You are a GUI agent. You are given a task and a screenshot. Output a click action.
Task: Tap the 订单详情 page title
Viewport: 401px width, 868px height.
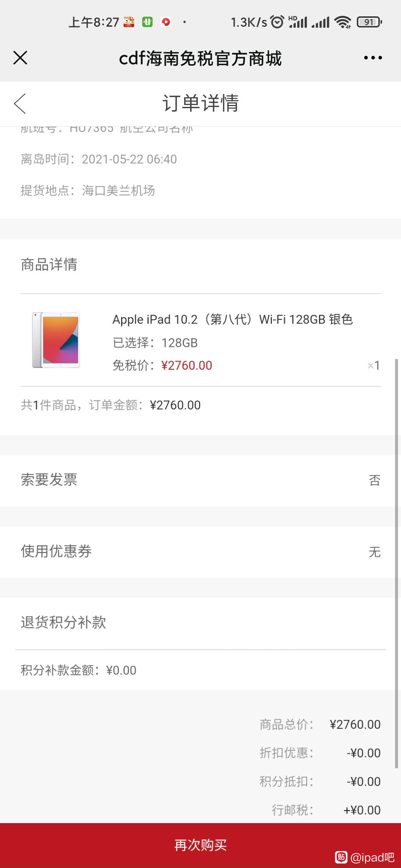pos(200,103)
